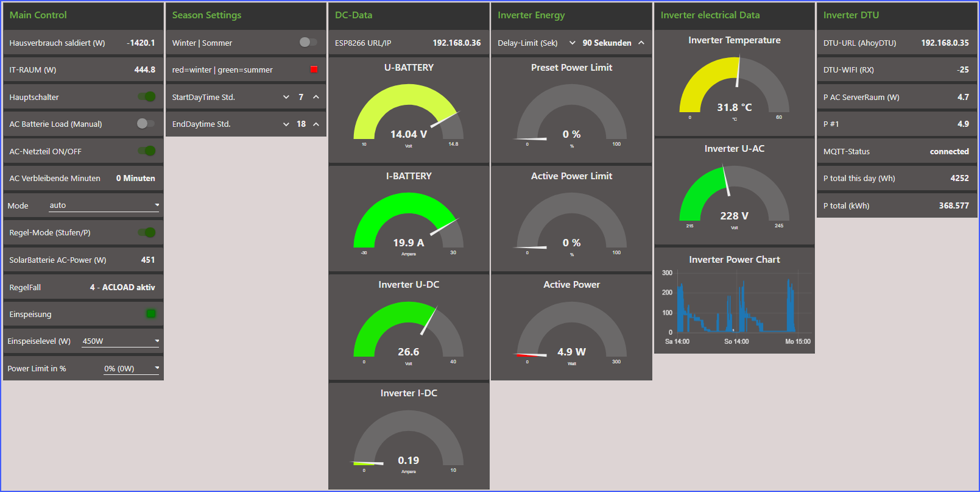Click the U-BATTERY voltage gauge
This screenshot has width=980, height=492.
(x=409, y=116)
